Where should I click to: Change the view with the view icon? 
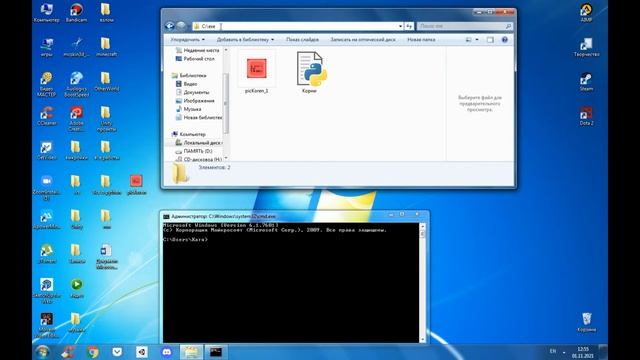(x=469, y=40)
